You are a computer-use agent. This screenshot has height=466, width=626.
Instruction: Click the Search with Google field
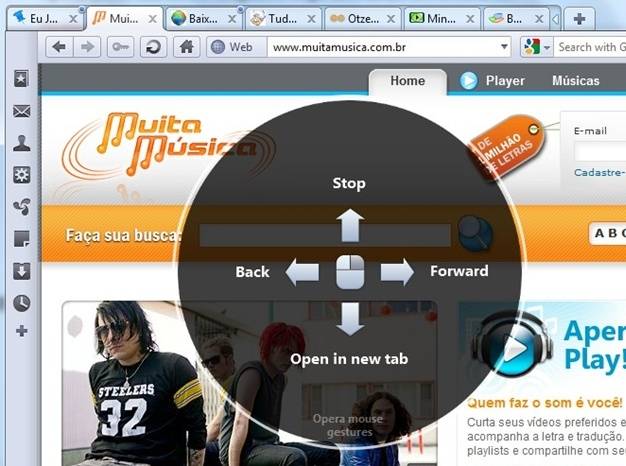coord(590,47)
